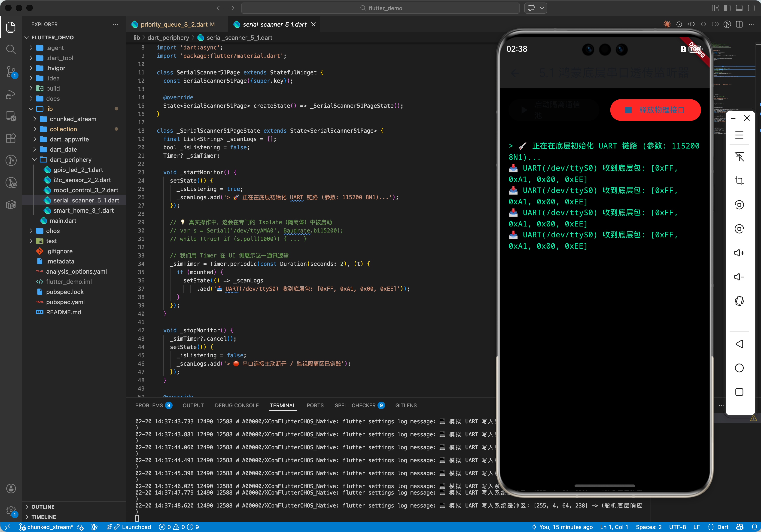This screenshot has width=761, height=532.
Task: Switch to priority_queue_3_2.dart editor tab
Action: [x=174, y=24]
